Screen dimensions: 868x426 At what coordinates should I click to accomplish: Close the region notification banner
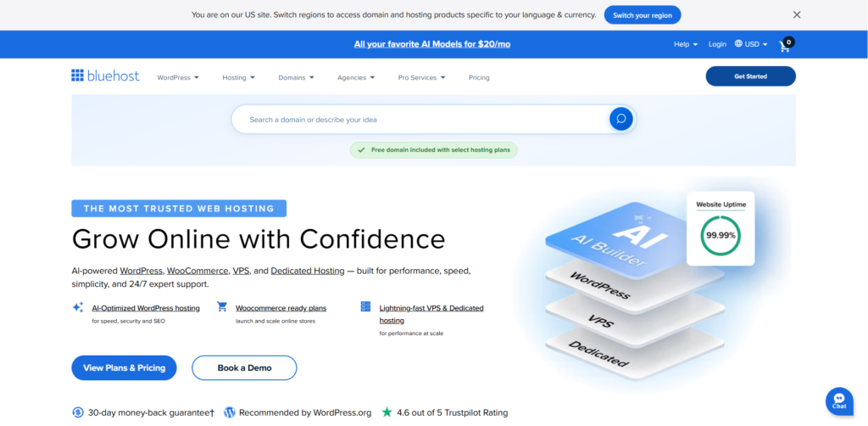coord(797,15)
